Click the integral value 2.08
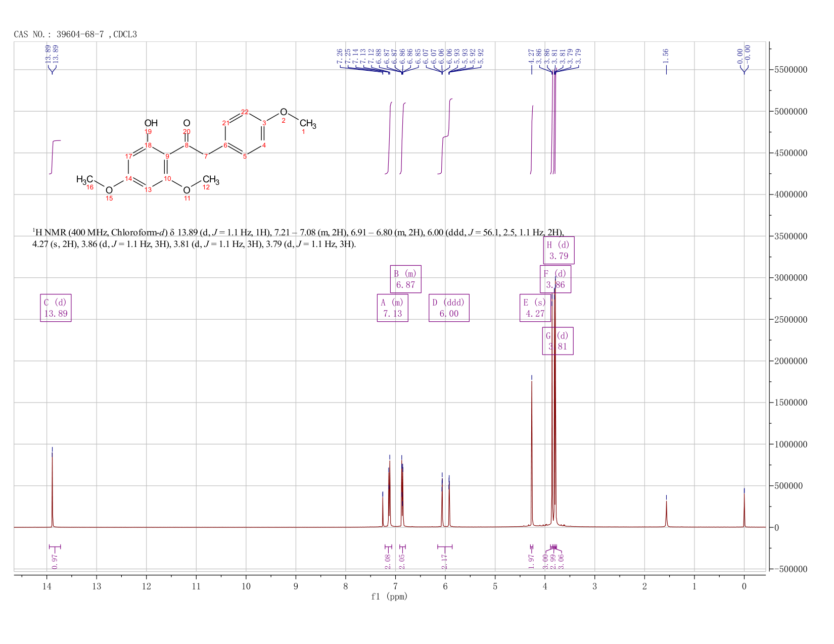 pyautogui.click(x=388, y=561)
